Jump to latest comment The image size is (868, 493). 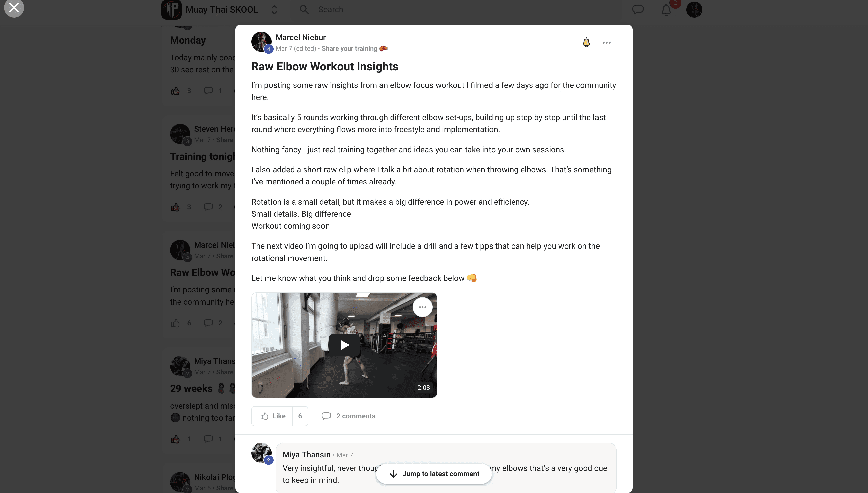434,474
